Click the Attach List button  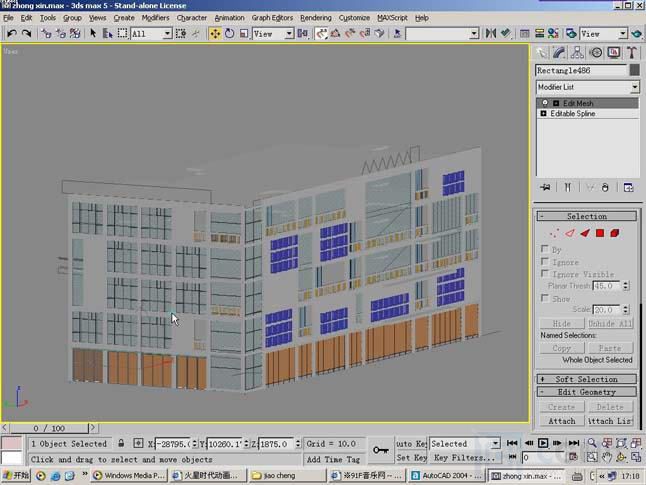click(609, 421)
